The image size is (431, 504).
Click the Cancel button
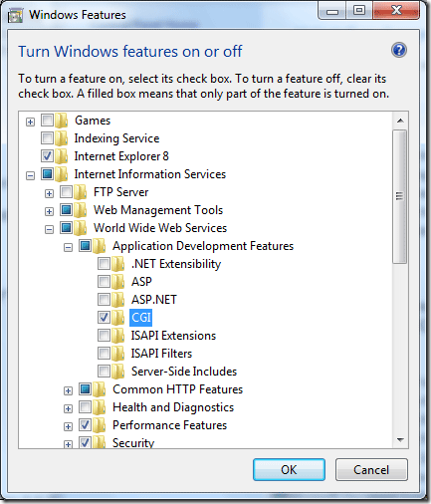tap(371, 470)
